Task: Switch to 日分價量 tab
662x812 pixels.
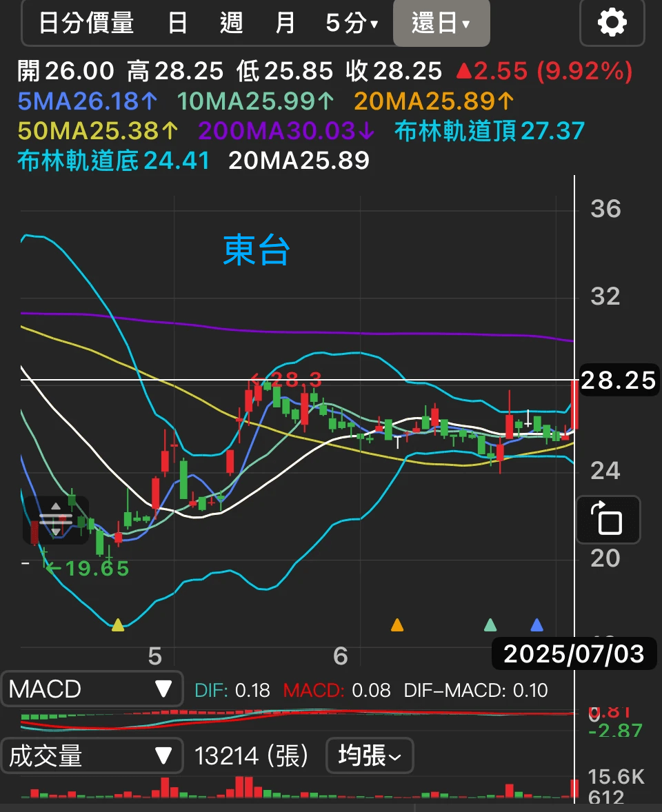Action: [86, 23]
